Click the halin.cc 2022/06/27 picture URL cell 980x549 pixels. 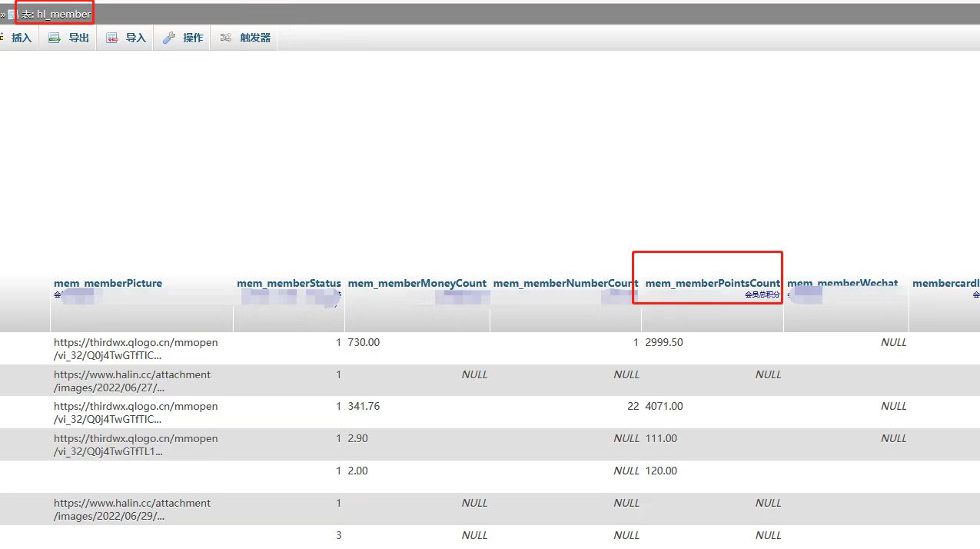coord(131,381)
